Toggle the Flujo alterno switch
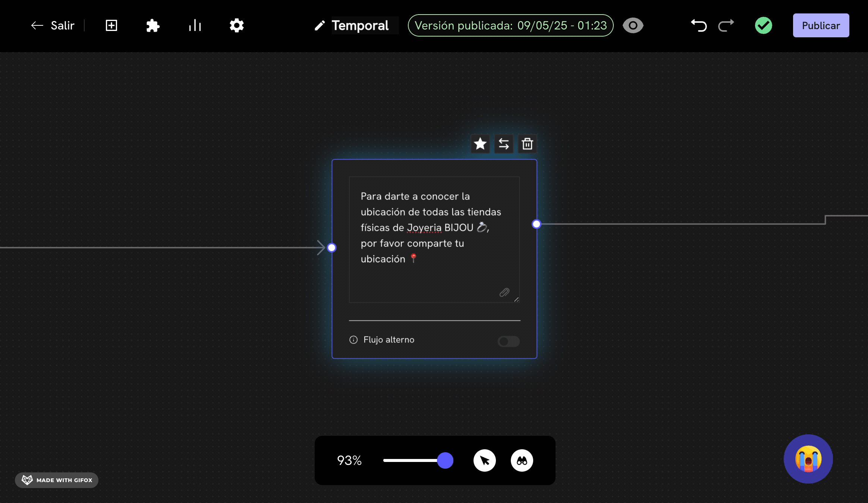The height and width of the screenshot is (503, 868). click(x=509, y=341)
